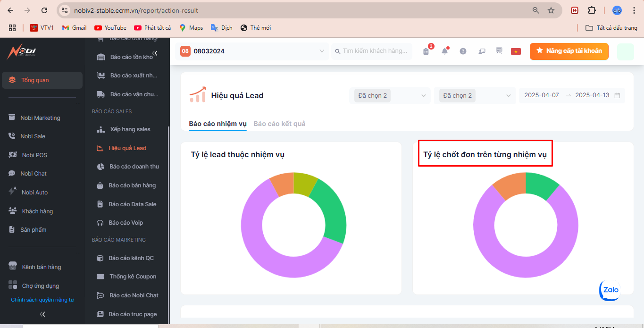Open the task clipboard icon with badge 2
The height and width of the screenshot is (328, 644).
426,51
